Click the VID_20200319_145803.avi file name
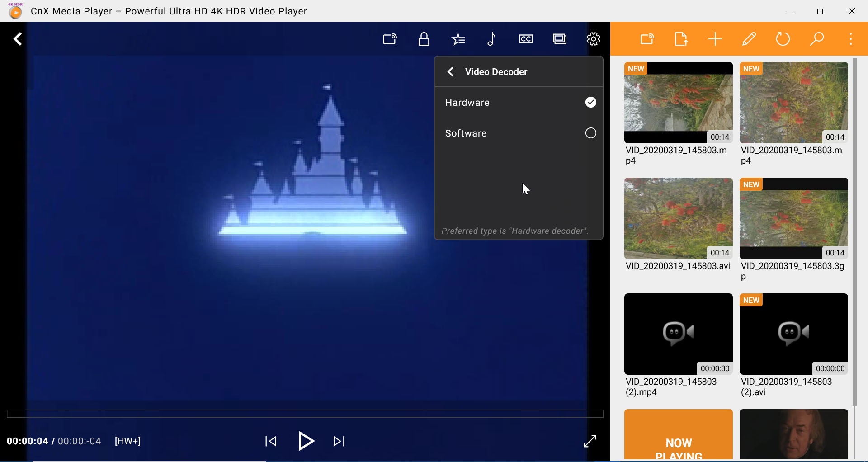This screenshot has width=868, height=462. tap(678, 267)
